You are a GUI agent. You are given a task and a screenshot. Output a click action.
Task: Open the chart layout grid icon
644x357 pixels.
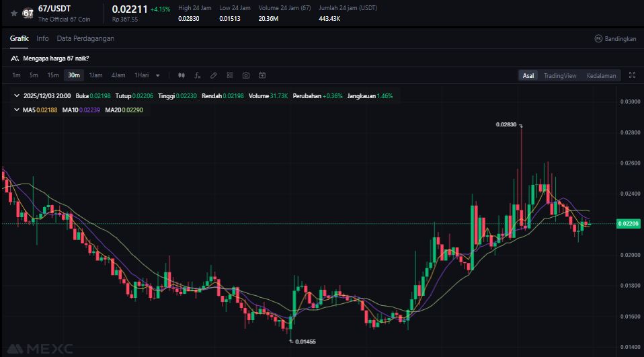click(230, 75)
